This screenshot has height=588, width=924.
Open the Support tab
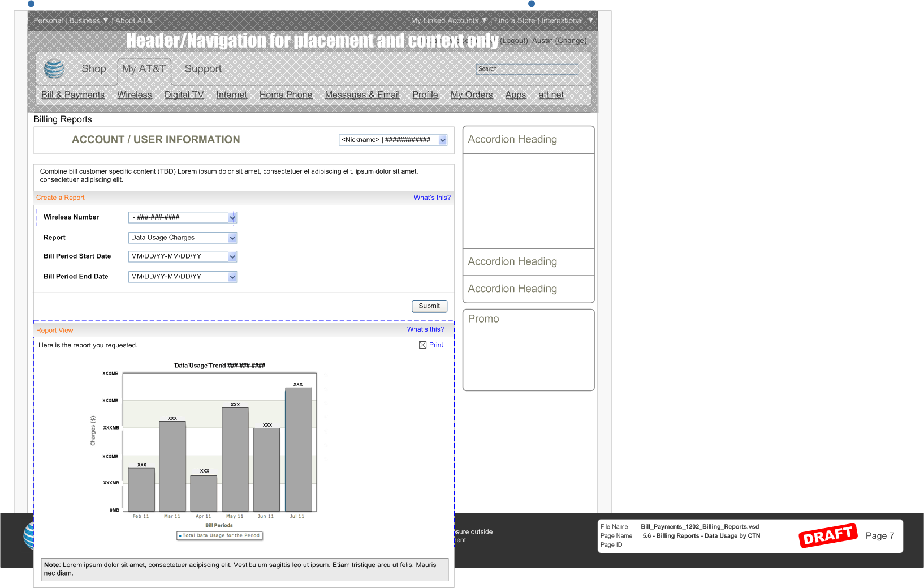click(x=203, y=68)
